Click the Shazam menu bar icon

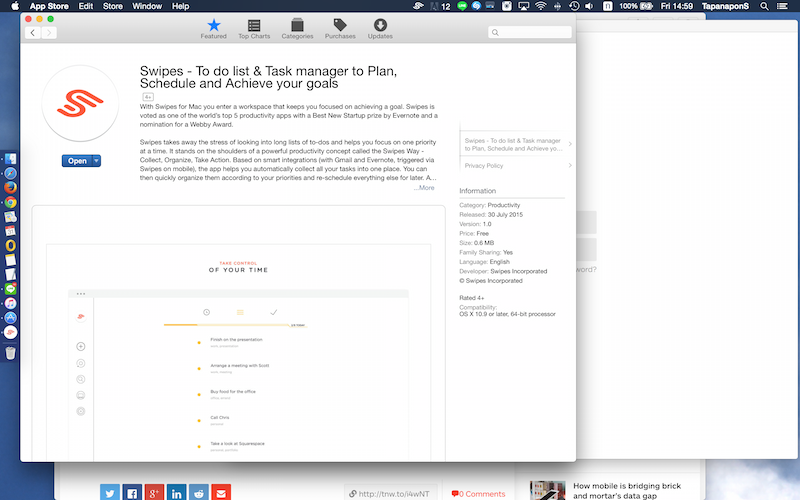coord(477,6)
